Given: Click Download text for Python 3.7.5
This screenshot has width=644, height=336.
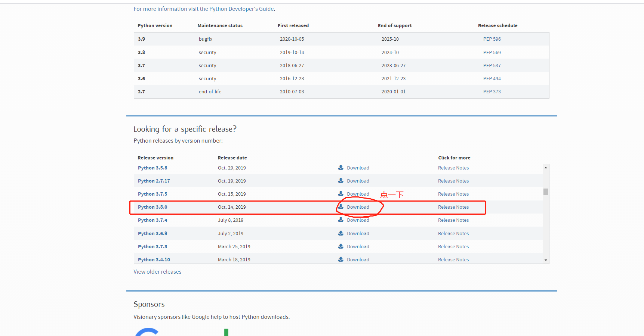Looking at the screenshot, I should point(358,194).
